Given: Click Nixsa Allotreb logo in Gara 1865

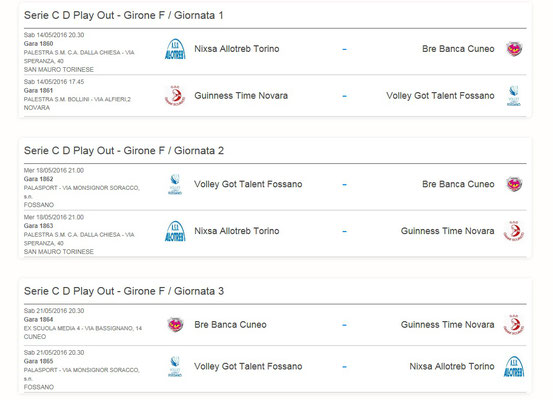Looking at the screenshot, I should (514, 366).
